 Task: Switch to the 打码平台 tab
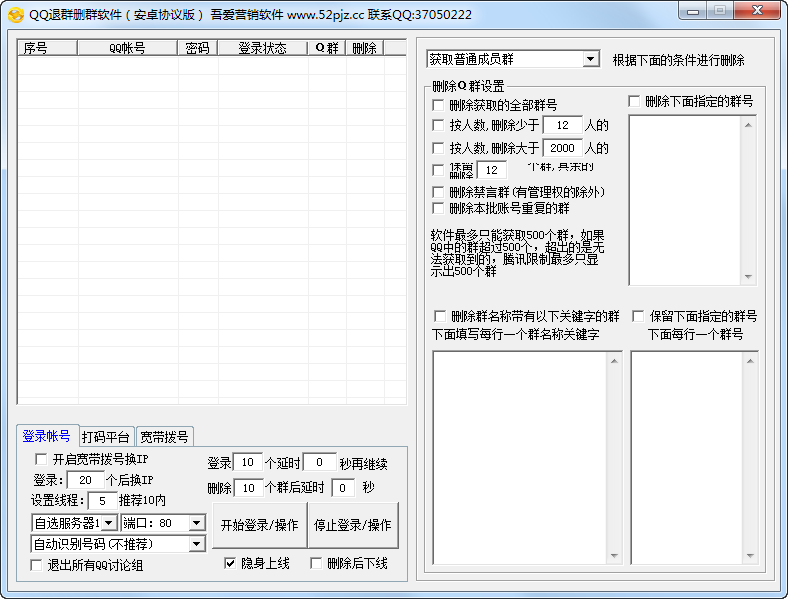pyautogui.click(x=106, y=437)
